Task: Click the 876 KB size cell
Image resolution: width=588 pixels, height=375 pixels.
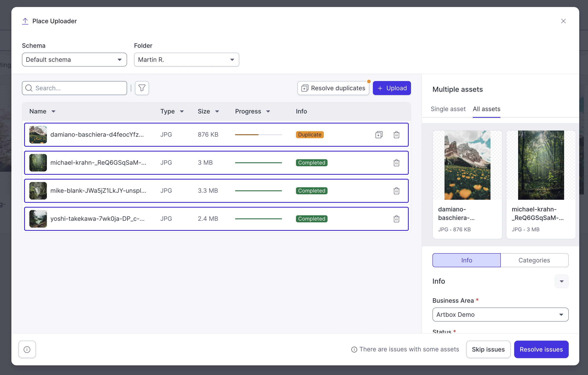Action: click(x=208, y=134)
